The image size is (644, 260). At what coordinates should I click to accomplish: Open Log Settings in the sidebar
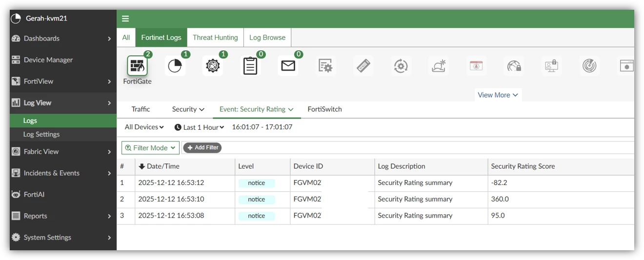(x=63, y=134)
